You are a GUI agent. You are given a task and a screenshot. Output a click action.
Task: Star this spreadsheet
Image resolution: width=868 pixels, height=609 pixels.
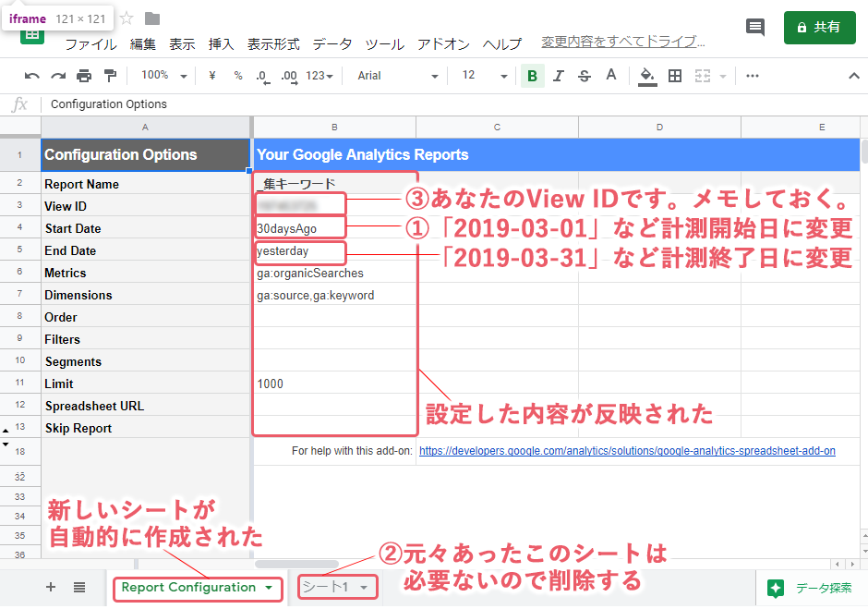[x=127, y=18]
